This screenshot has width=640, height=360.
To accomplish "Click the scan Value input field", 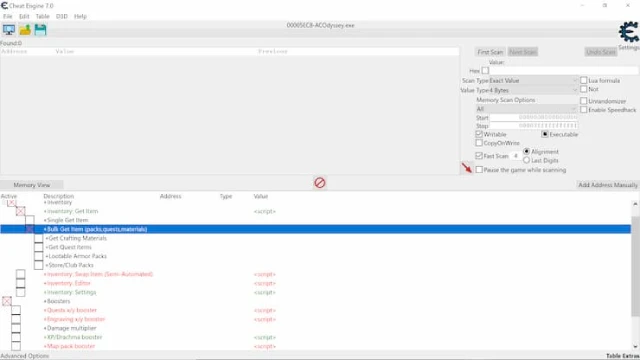I will click(x=564, y=71).
